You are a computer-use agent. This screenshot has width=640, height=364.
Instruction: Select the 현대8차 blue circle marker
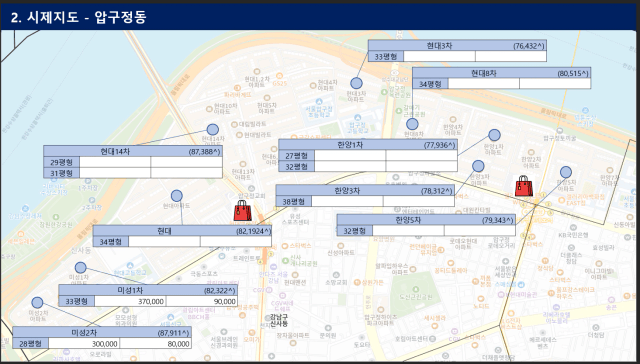click(412, 124)
